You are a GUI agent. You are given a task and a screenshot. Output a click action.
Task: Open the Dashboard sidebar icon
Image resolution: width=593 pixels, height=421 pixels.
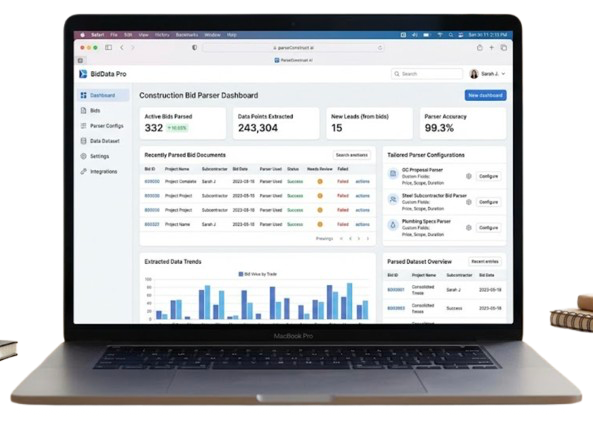(x=84, y=95)
